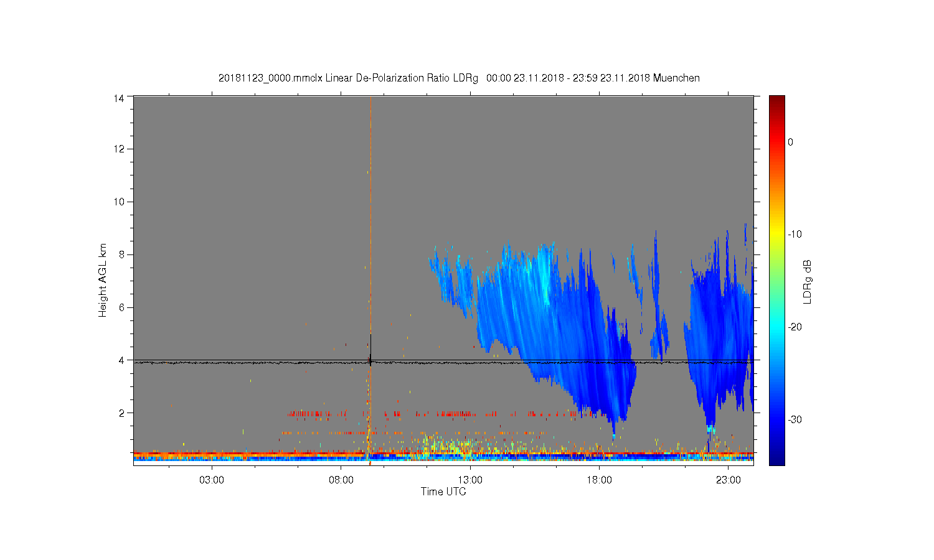
Task: Click the height tick label 12
Action: [x=119, y=149]
